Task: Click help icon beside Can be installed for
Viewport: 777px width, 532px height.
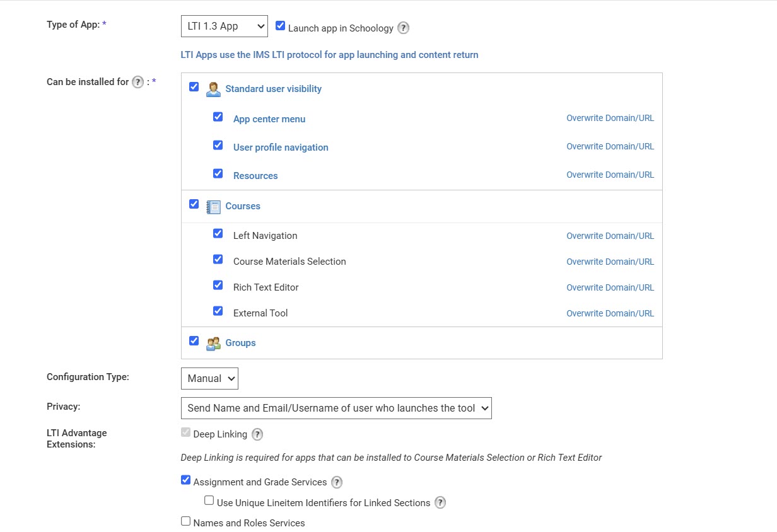Action: tap(138, 82)
